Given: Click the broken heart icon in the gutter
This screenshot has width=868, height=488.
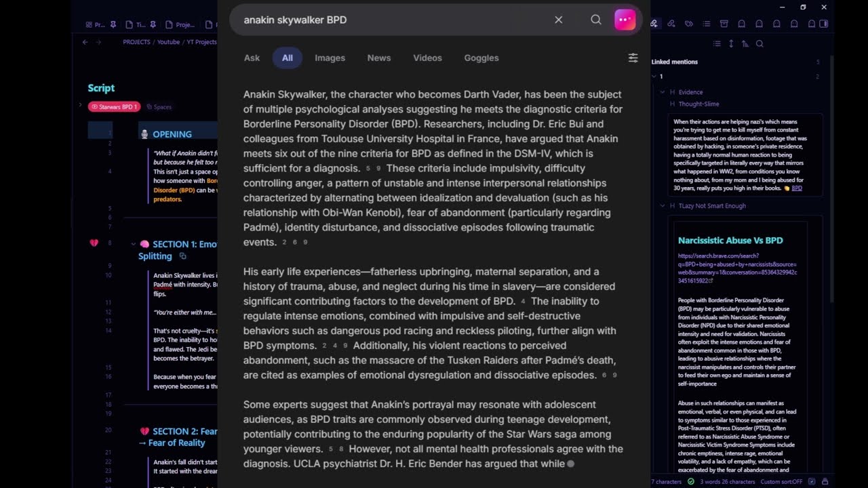Looking at the screenshot, I should (94, 243).
